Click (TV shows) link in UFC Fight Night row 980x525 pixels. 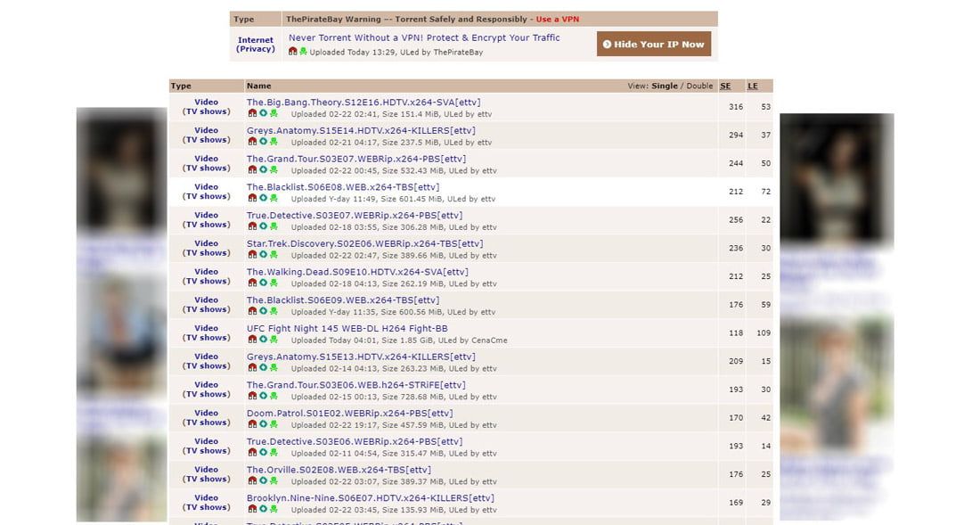coord(207,338)
